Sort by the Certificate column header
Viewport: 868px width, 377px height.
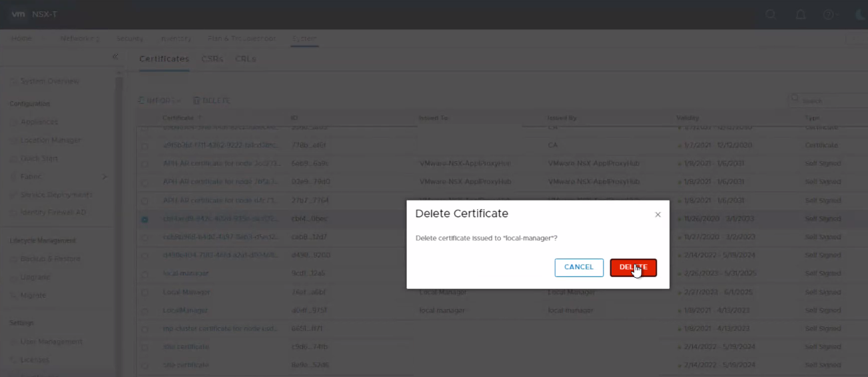(178, 118)
